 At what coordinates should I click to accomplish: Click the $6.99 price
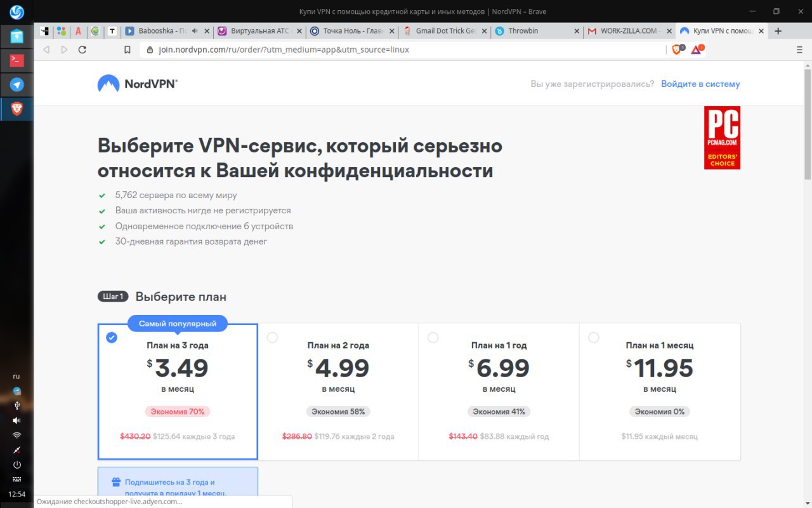[x=499, y=368]
